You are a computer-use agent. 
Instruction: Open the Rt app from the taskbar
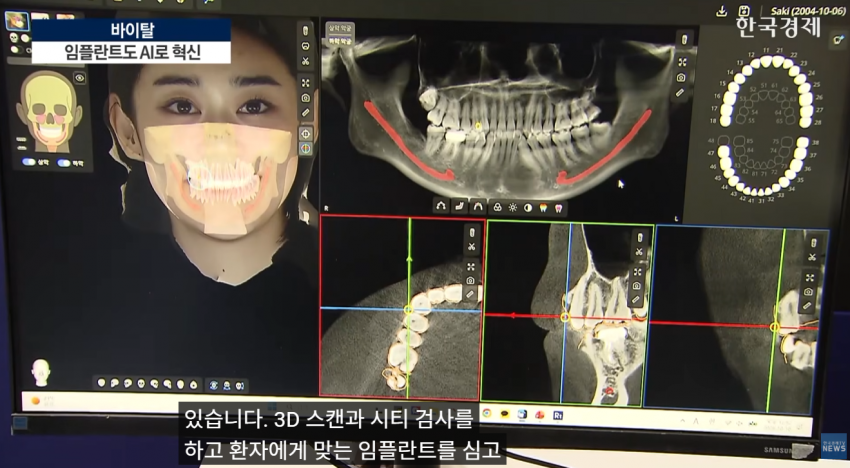point(557,415)
